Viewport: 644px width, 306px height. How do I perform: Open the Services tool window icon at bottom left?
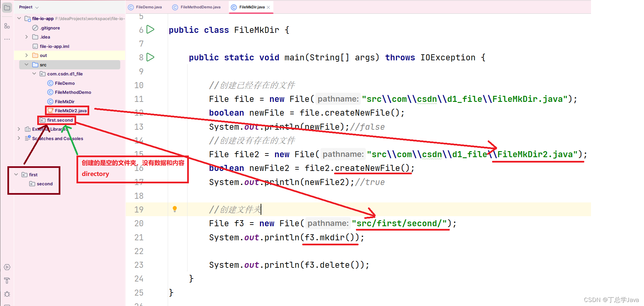pos(7,267)
